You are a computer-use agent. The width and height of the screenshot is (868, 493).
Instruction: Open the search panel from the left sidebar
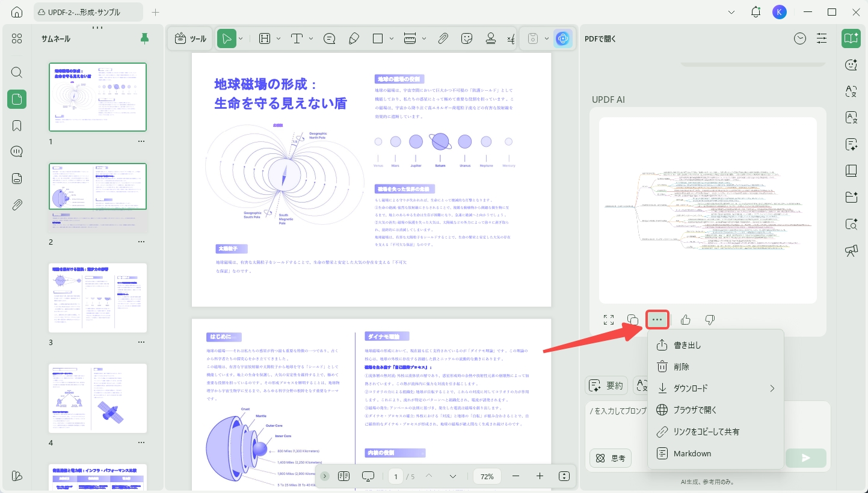click(x=17, y=72)
